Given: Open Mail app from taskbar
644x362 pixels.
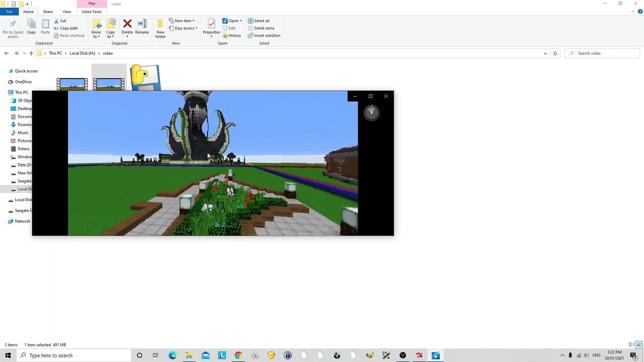Looking at the screenshot, I should [x=205, y=355].
